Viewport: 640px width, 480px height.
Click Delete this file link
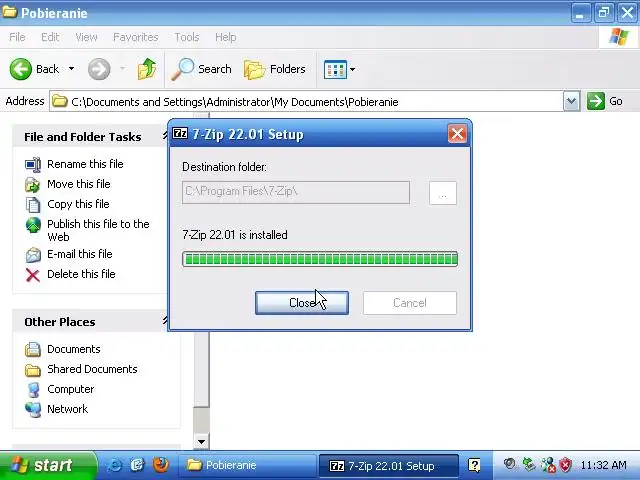coord(81,274)
